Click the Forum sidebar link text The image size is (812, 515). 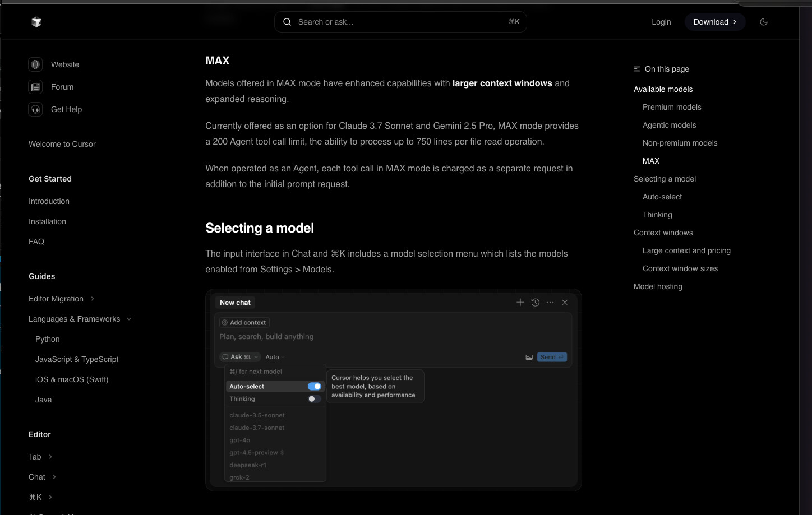[62, 87]
